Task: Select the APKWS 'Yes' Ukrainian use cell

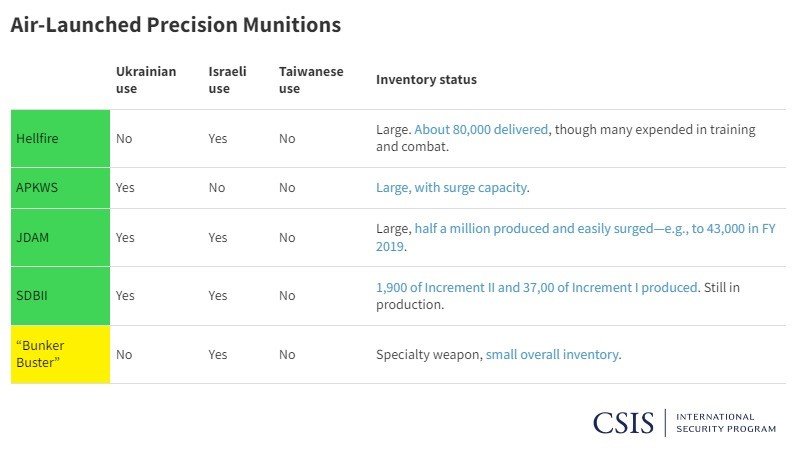Action: pos(125,187)
